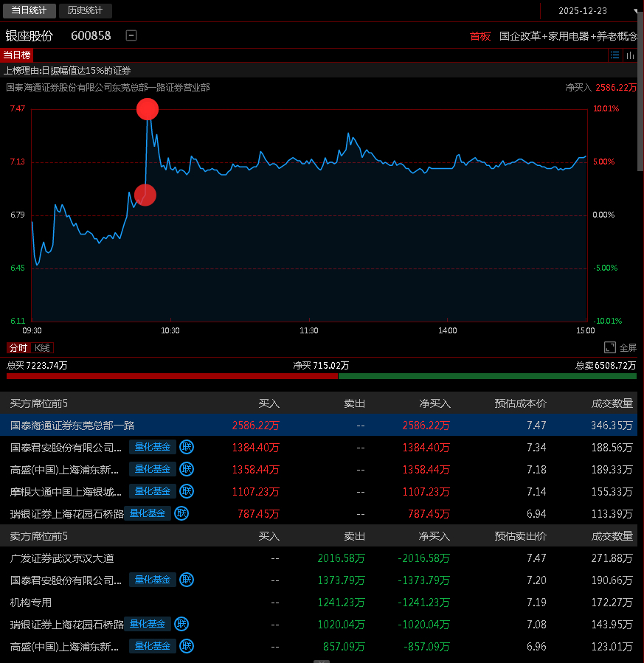Click net buy value 2586.22万 above chart
This screenshot has width=644, height=663.
(616, 88)
